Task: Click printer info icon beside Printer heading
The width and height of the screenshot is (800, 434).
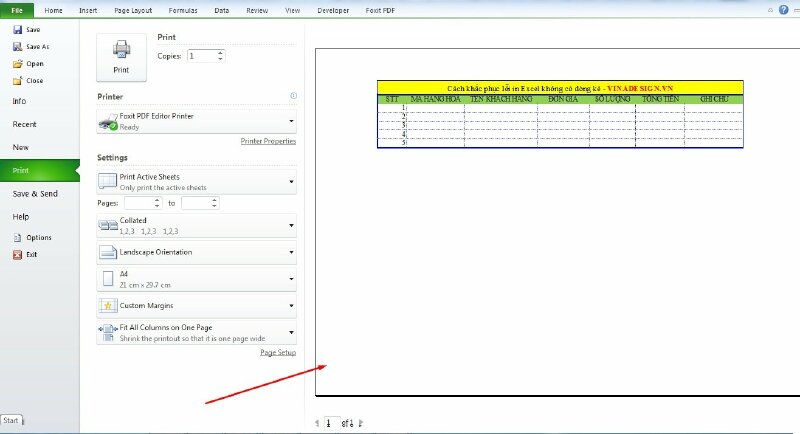Action: (x=293, y=96)
